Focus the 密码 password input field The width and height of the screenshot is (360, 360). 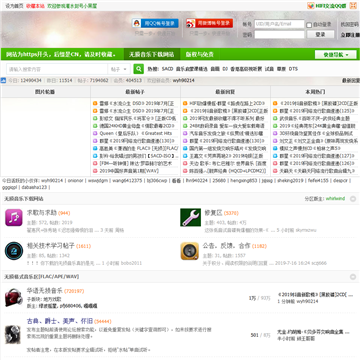pyautogui.click(x=279, y=35)
